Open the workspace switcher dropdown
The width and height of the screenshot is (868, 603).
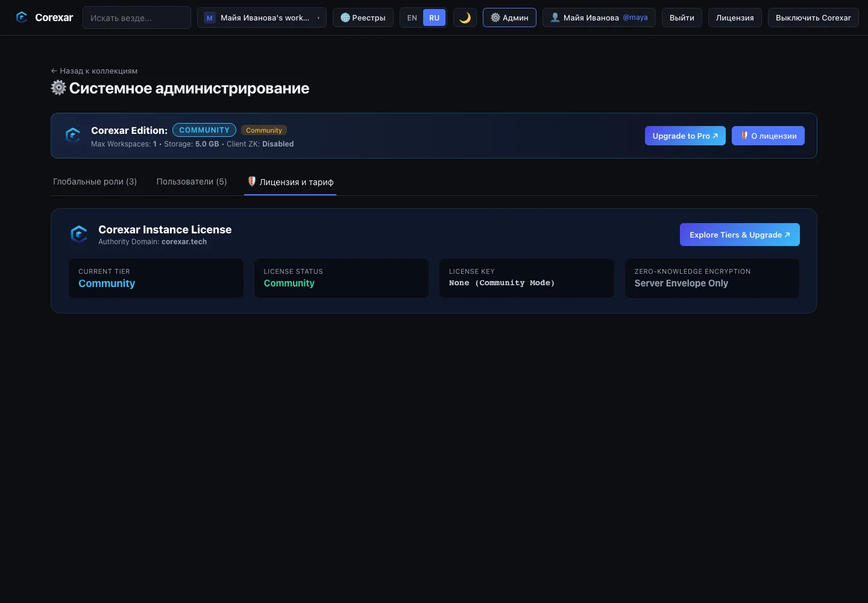coord(262,17)
